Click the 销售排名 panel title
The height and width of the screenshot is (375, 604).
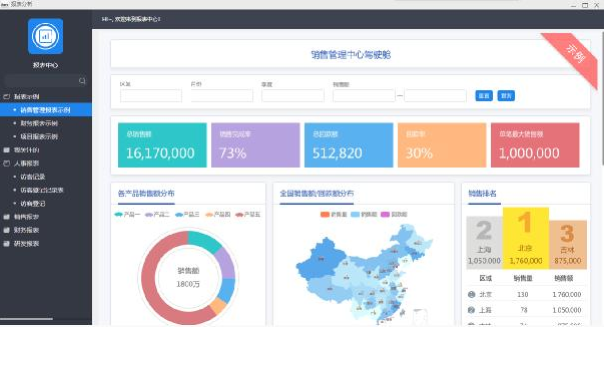(x=482, y=193)
